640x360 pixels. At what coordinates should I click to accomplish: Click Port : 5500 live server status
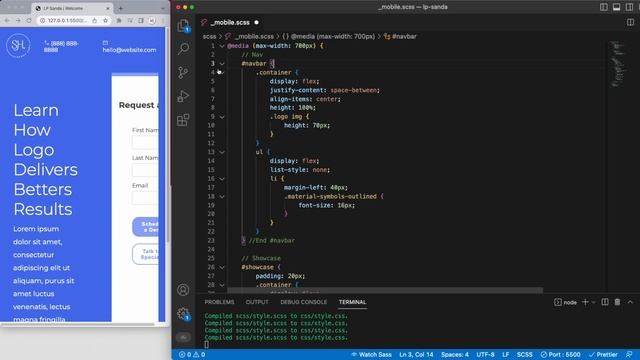coord(560,354)
